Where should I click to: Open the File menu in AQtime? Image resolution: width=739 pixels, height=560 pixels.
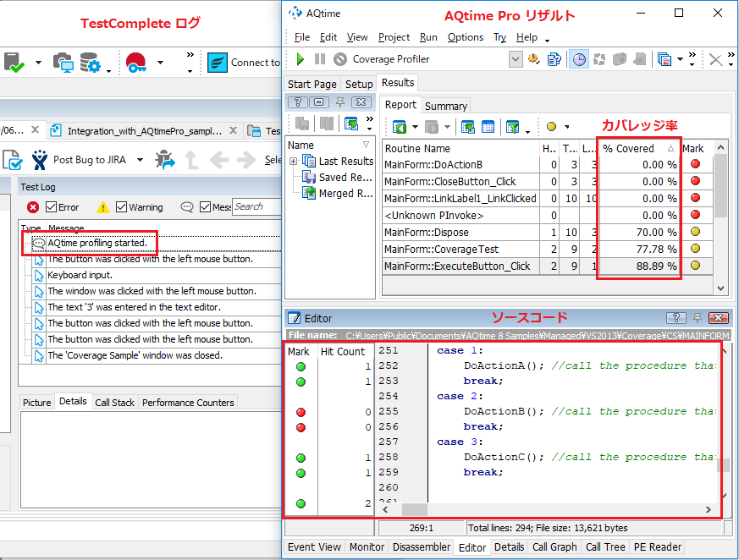(x=302, y=37)
